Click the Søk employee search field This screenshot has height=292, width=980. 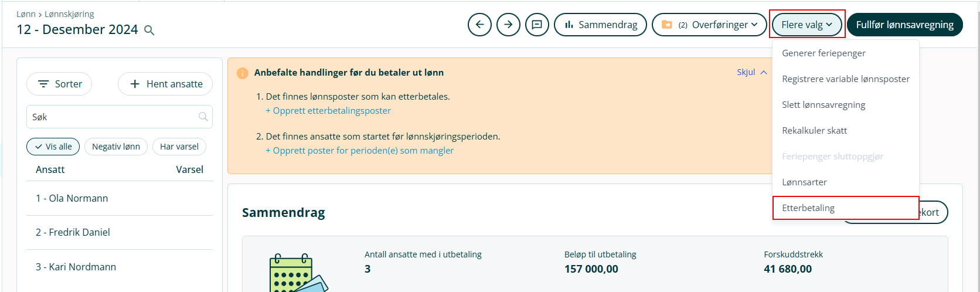tap(111, 117)
